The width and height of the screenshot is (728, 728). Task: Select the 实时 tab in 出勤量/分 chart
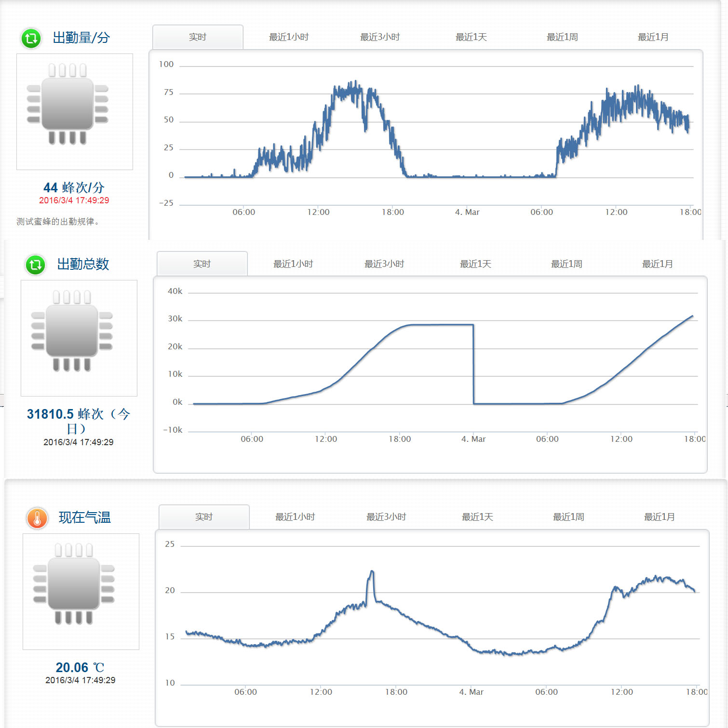pos(198,37)
